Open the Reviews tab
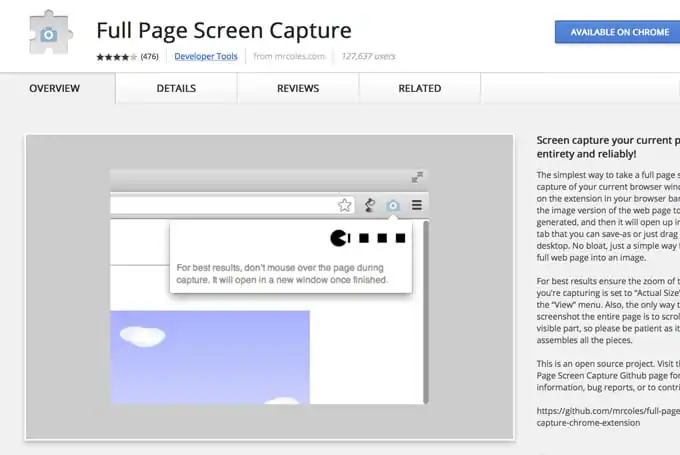The image size is (680, 455). pyautogui.click(x=298, y=88)
